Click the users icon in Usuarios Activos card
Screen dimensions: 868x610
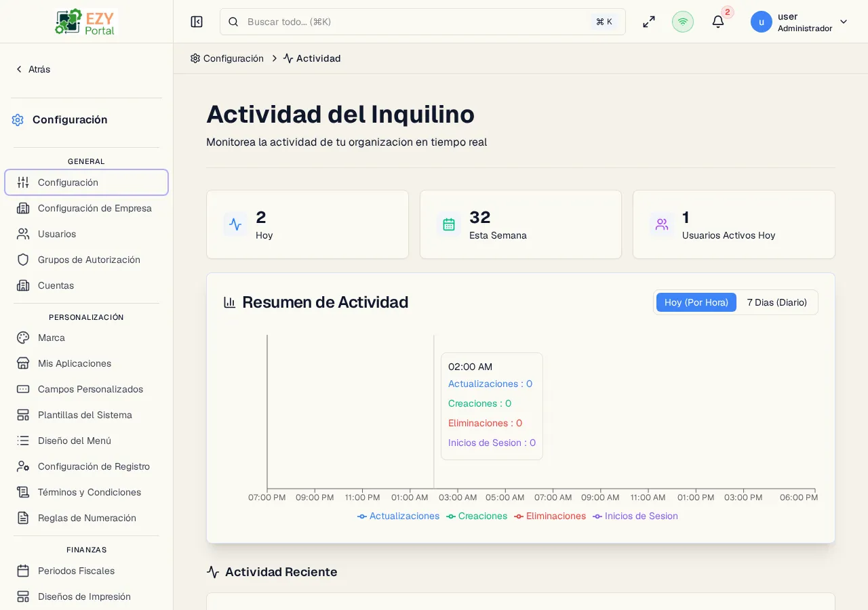click(x=662, y=224)
